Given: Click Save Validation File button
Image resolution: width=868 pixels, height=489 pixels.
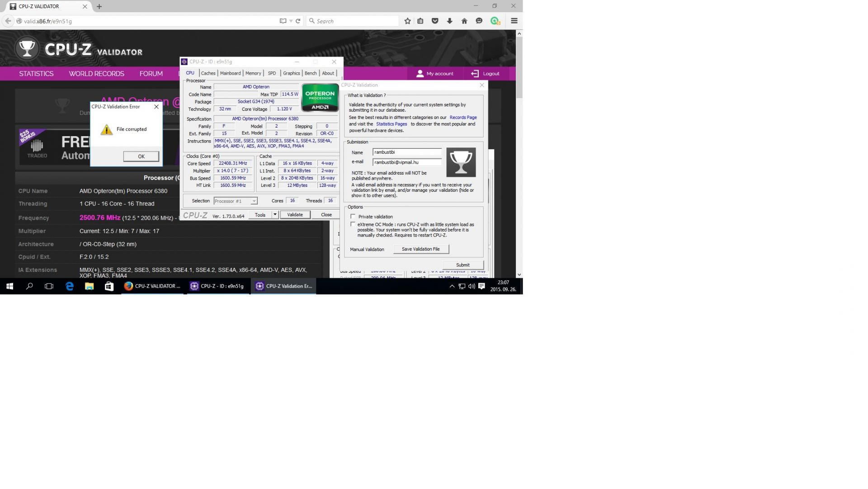Looking at the screenshot, I should click(420, 249).
